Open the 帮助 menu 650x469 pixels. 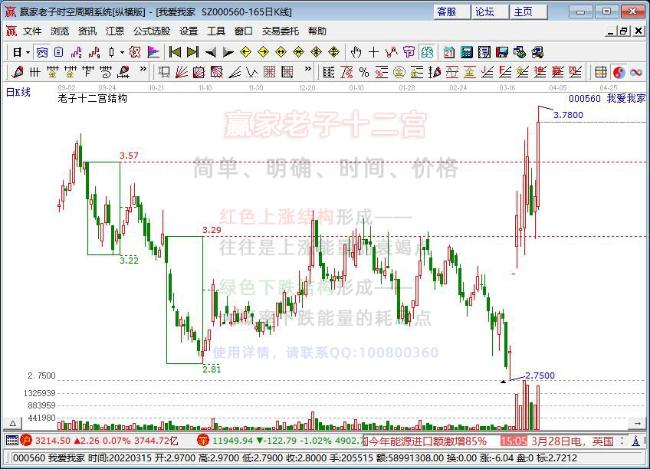(x=317, y=31)
